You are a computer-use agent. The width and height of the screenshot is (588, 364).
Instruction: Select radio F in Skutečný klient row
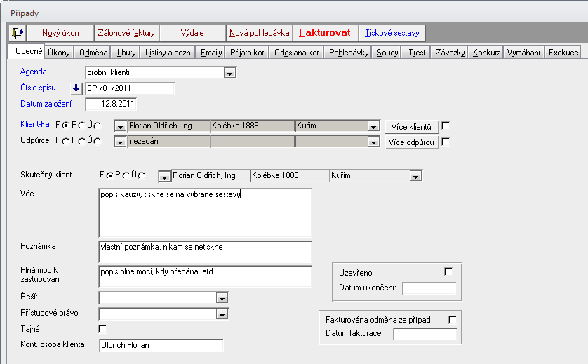(109, 175)
